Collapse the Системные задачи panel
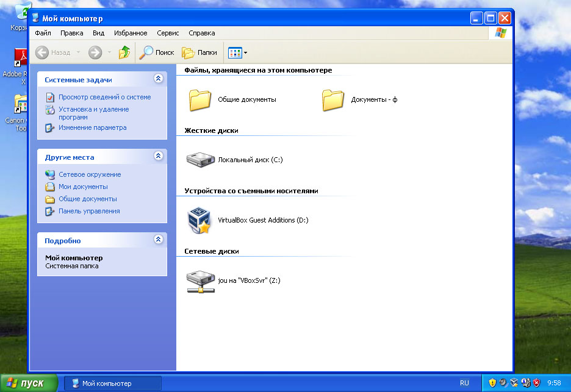Screen dimensions: 571x392 (159, 79)
